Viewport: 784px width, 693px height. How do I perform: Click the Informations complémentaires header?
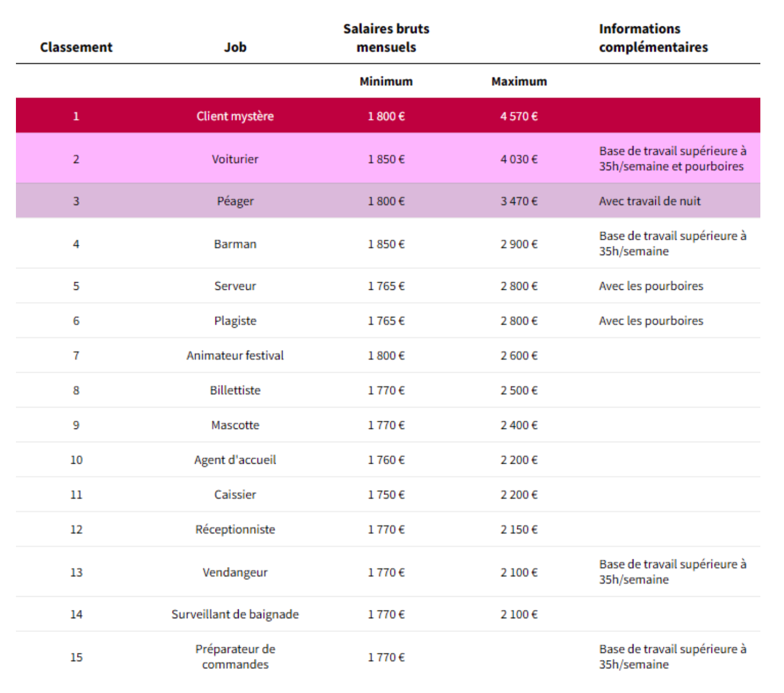point(653,38)
